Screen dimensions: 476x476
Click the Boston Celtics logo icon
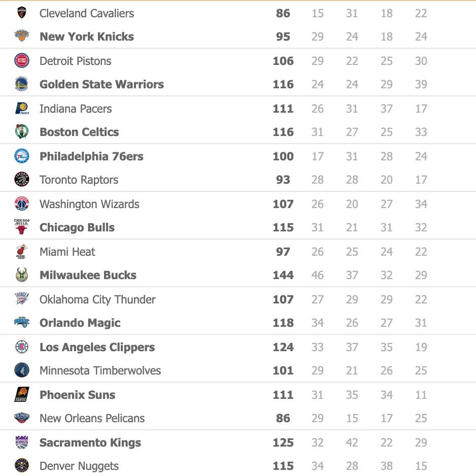tap(21, 132)
